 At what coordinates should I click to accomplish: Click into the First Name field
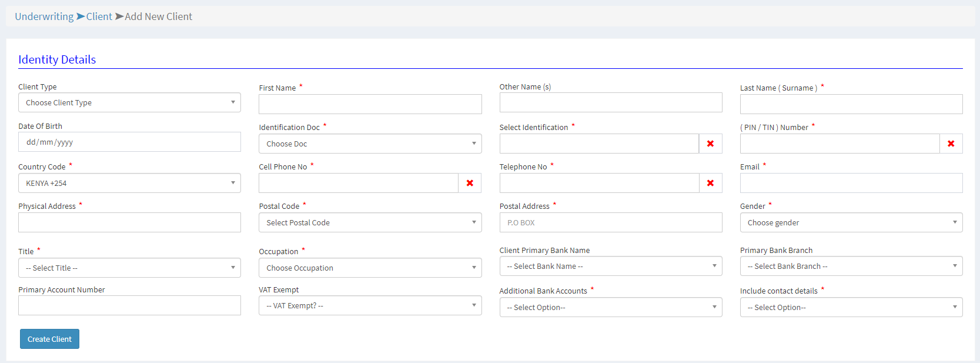point(370,104)
